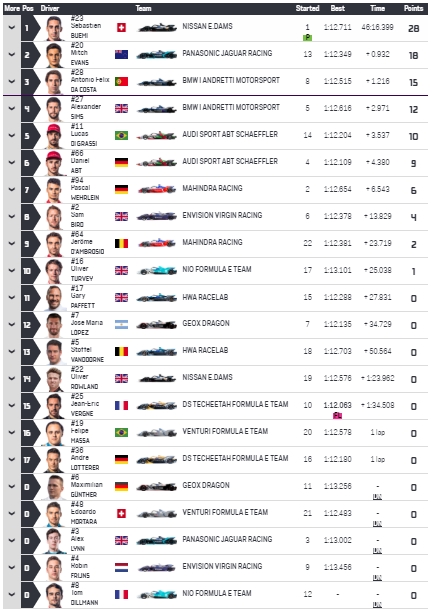Click the pink fastest lap badge for Vergne

[x=337, y=415]
